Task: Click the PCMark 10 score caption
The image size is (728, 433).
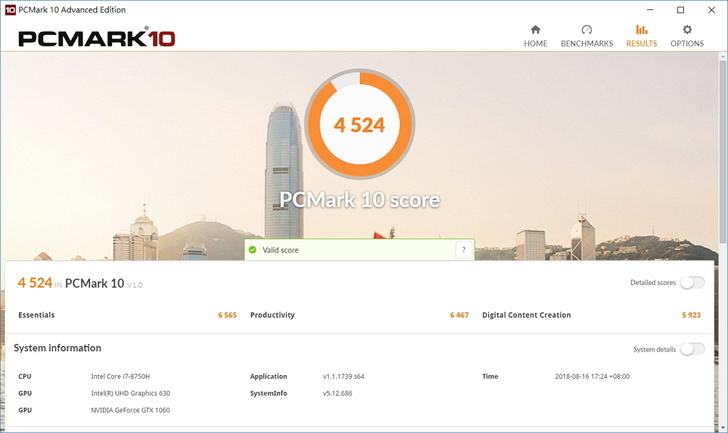Action: pos(359,200)
